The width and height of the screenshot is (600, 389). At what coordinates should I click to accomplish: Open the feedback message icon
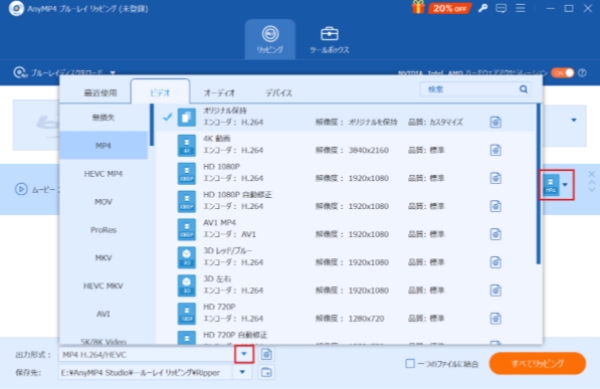point(501,8)
